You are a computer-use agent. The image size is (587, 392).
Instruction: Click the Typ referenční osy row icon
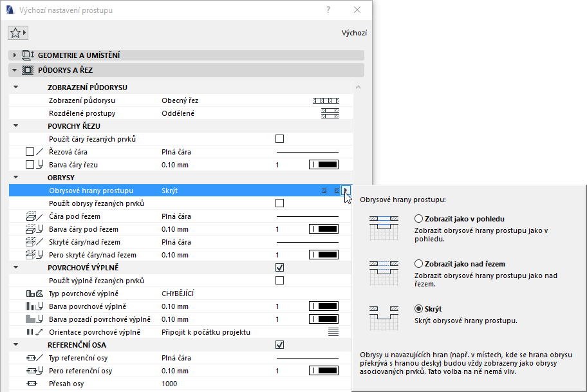coord(35,358)
